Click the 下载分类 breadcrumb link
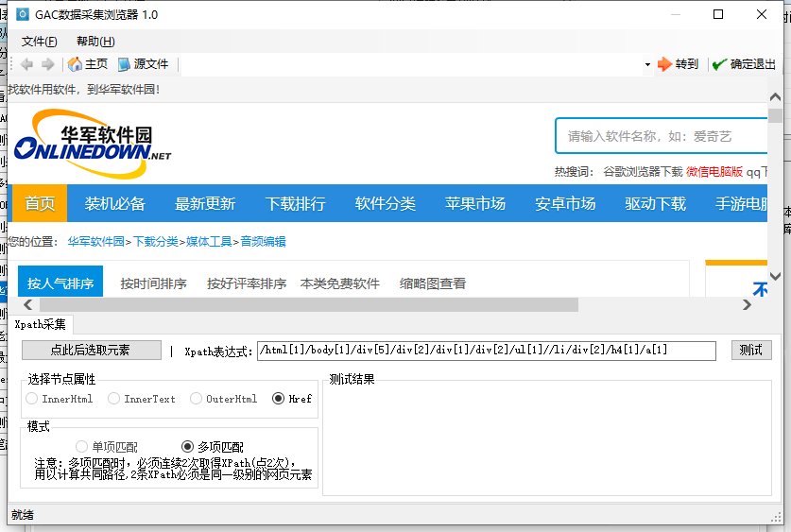 155,242
